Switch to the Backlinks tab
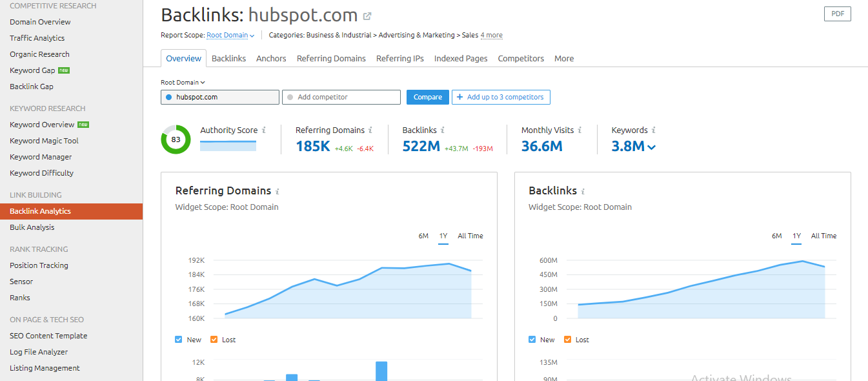This screenshot has height=381, width=868. pos(228,59)
